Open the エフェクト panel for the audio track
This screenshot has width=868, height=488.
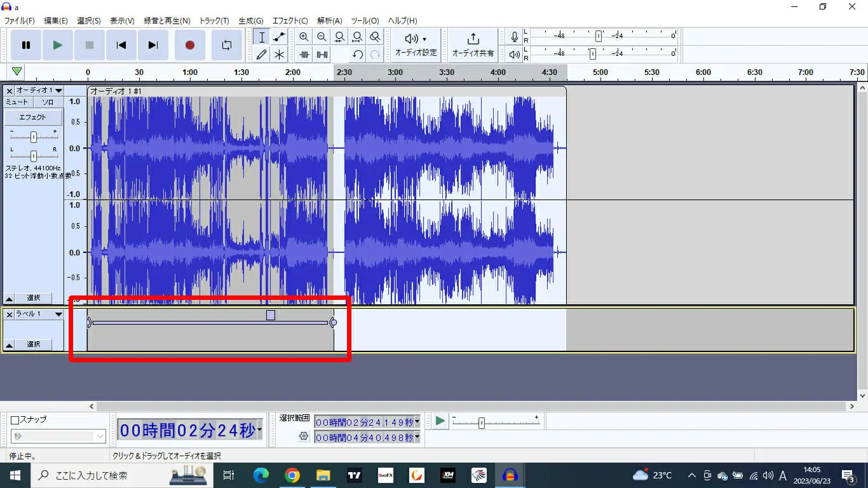(x=33, y=118)
